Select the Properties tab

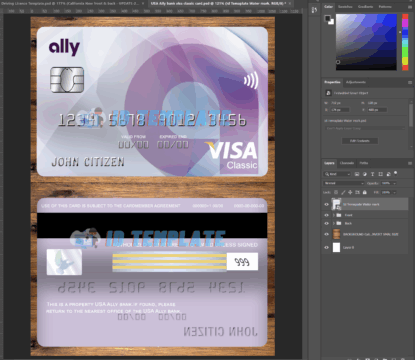[x=332, y=82]
